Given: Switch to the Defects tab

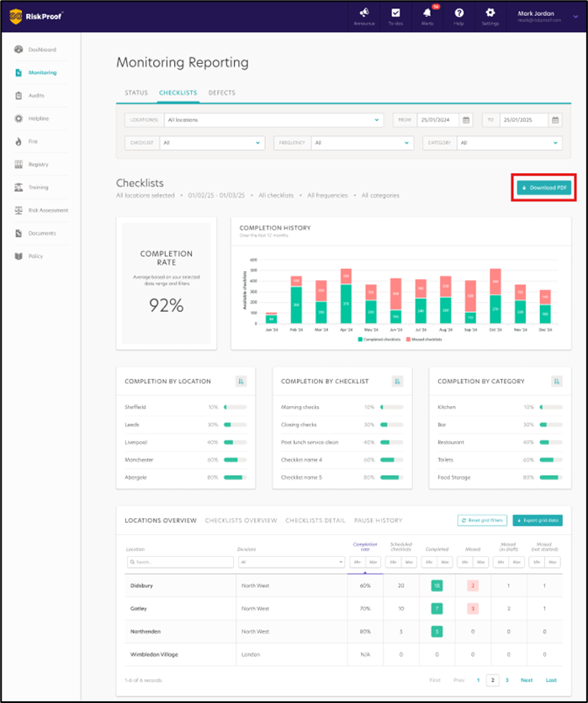Looking at the screenshot, I should coord(222,93).
